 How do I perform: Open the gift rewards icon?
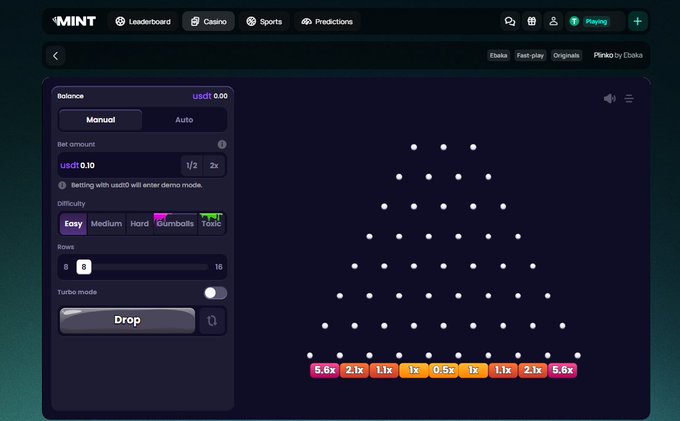[x=532, y=21]
